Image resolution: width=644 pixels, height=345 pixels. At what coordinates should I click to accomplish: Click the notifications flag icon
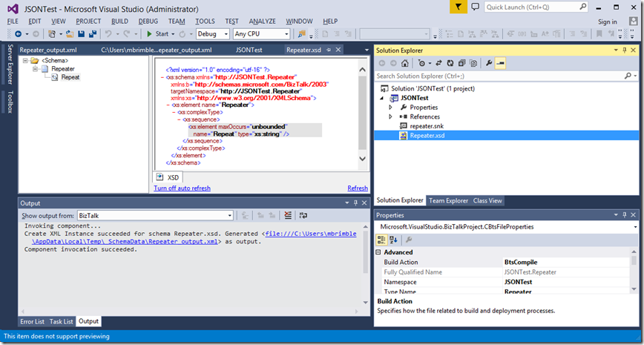pyautogui.click(x=459, y=7)
